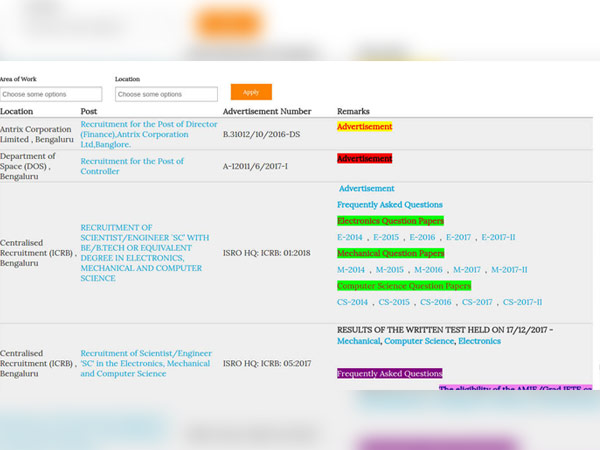This screenshot has height=450, width=600.
Task: Open the M-2014 question paper
Action: 351,270
